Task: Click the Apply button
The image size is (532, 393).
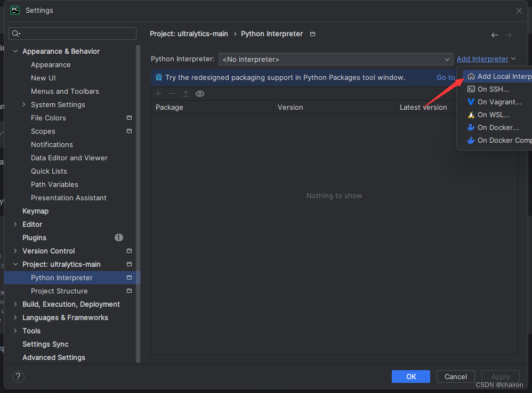Action: pyautogui.click(x=501, y=376)
